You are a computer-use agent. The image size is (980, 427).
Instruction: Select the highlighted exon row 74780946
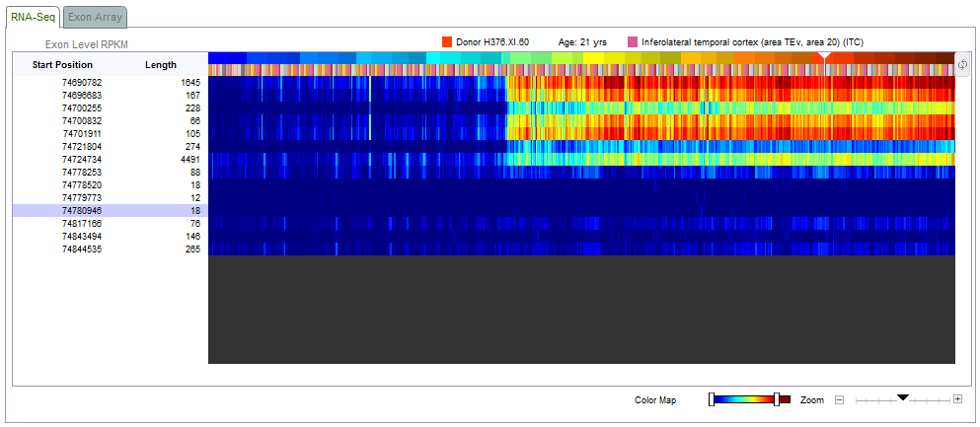(110, 210)
